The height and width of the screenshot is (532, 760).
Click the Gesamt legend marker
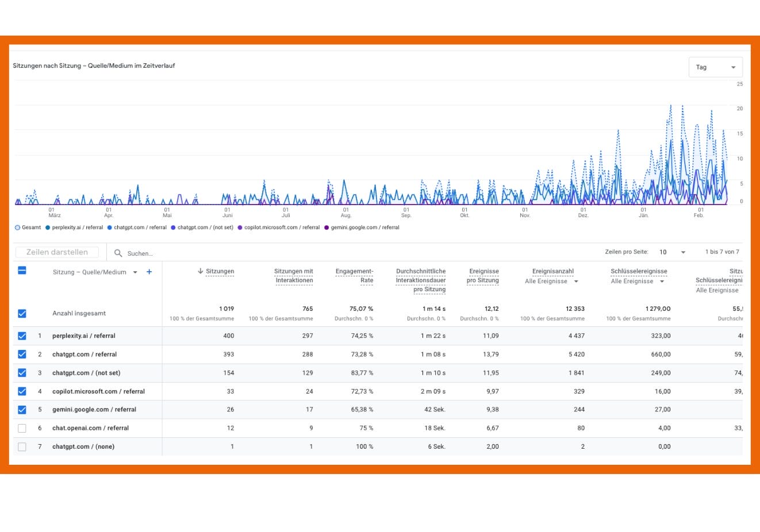[17, 228]
